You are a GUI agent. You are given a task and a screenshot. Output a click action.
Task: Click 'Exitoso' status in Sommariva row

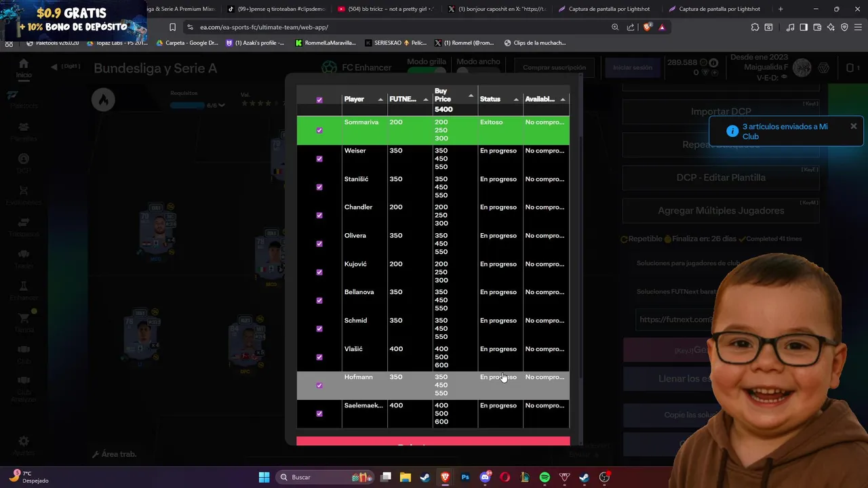coord(491,122)
